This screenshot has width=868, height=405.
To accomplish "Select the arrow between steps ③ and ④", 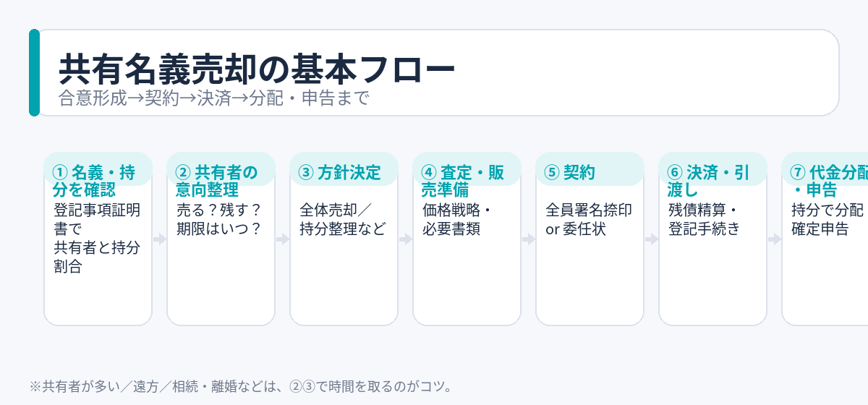I will pos(406,239).
